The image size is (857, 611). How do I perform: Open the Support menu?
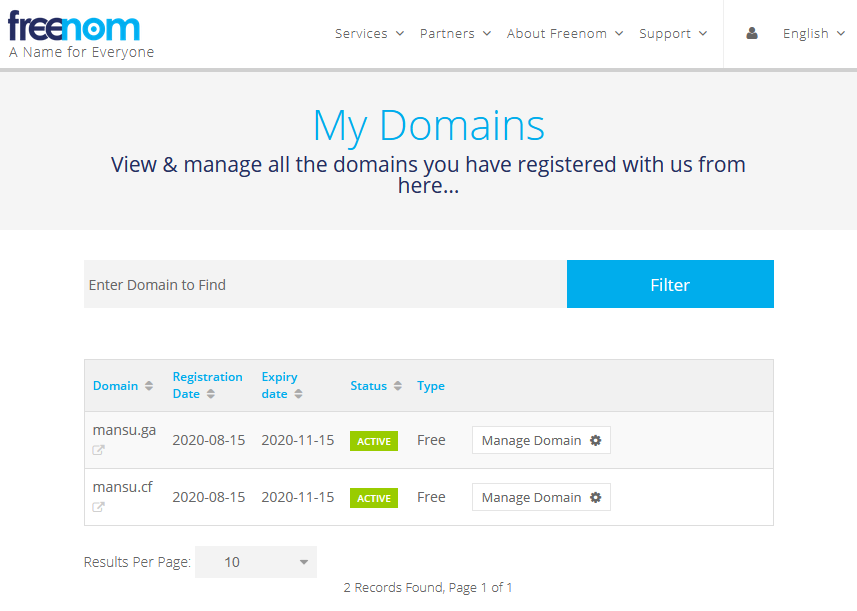pyautogui.click(x=672, y=33)
